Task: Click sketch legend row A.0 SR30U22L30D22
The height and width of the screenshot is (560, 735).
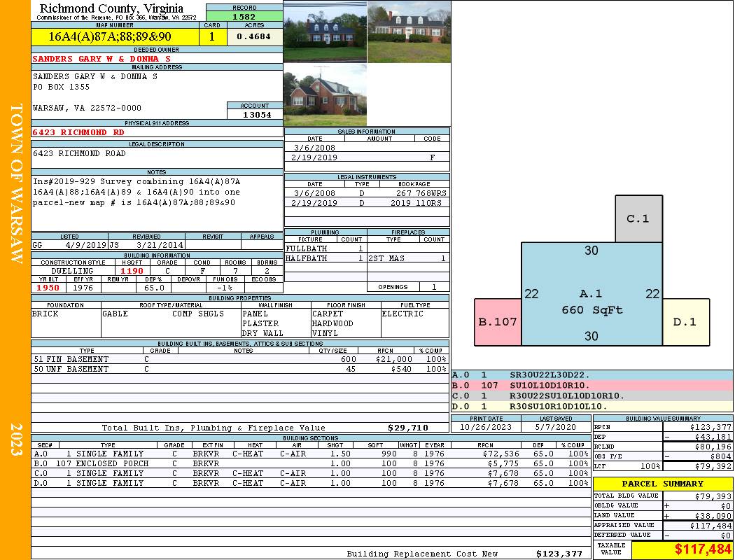Action: [x=592, y=375]
